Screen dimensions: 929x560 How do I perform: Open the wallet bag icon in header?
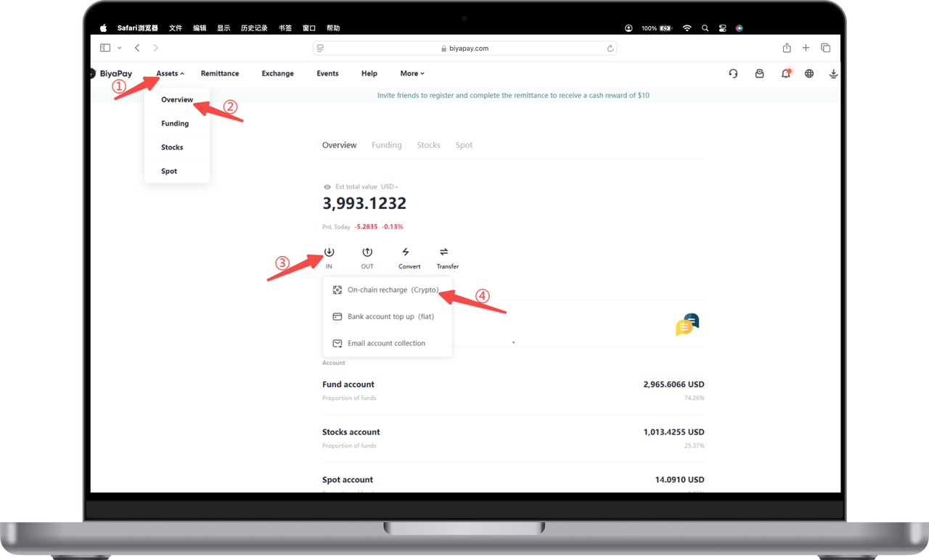[x=759, y=73]
